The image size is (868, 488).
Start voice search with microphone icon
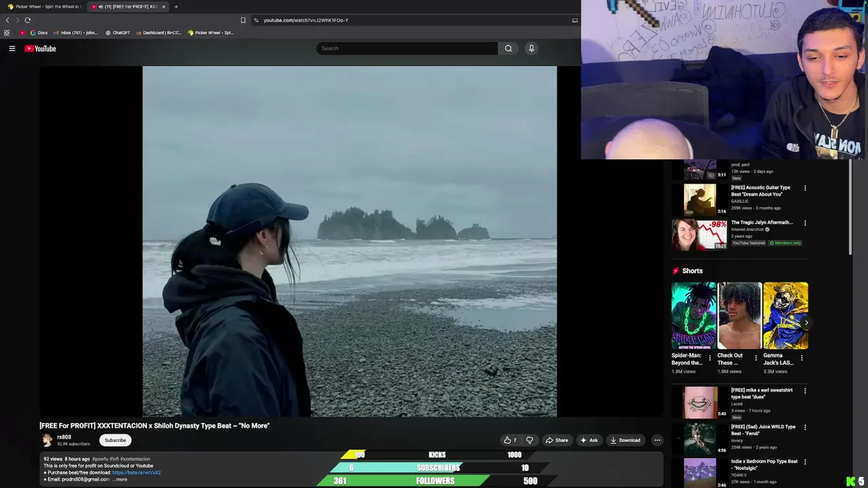531,48
